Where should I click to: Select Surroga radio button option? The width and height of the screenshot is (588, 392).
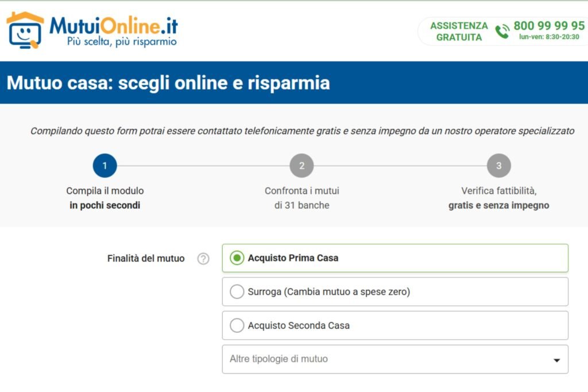point(237,292)
